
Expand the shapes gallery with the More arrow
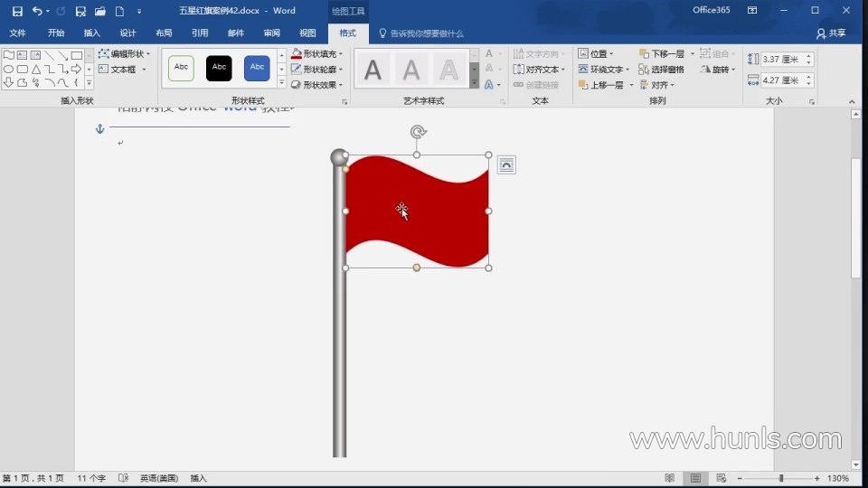point(89,83)
